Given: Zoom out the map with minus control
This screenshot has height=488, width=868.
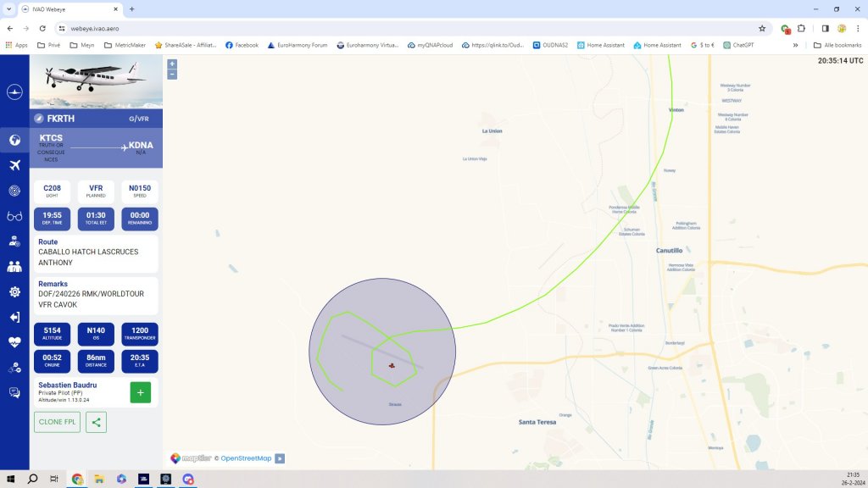Looking at the screenshot, I should [x=172, y=75].
